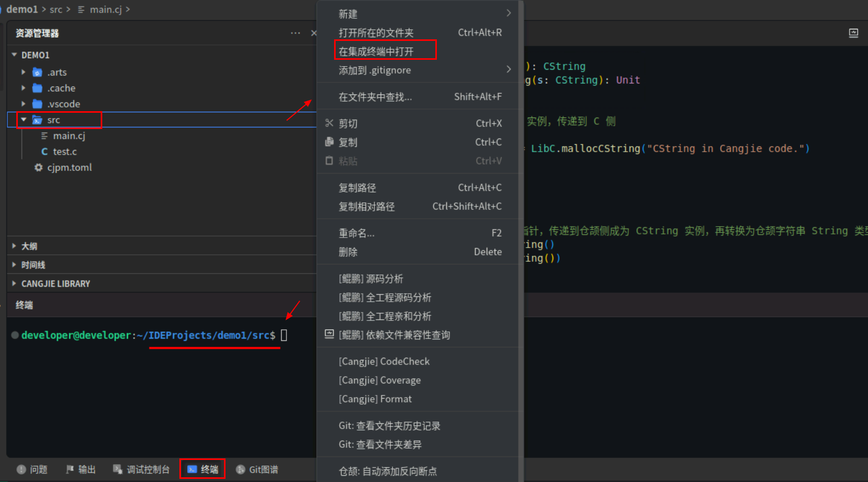Switch to the 输出 panel tab
This screenshot has height=482, width=868.
point(81,469)
